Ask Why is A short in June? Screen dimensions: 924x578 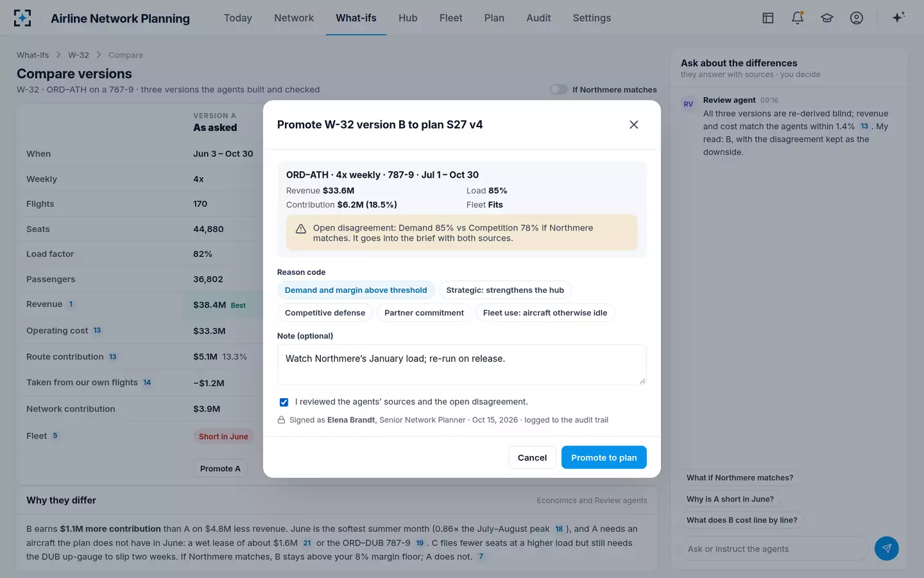click(730, 499)
